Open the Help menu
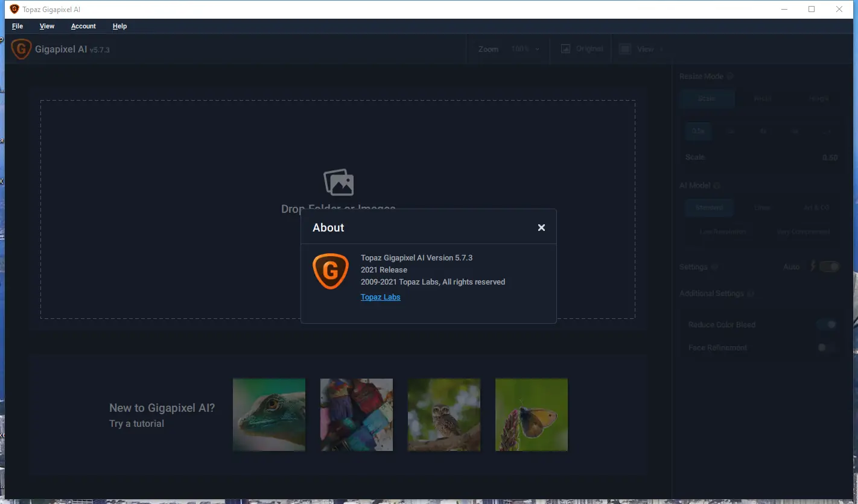 119,26
